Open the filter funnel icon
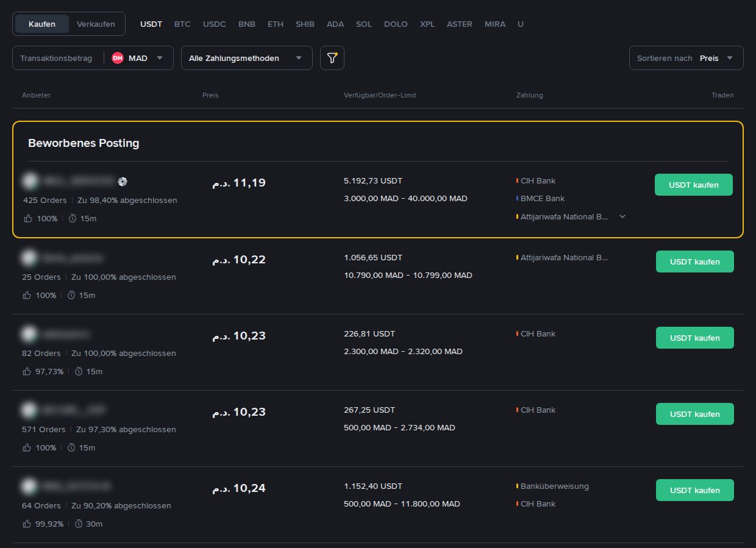The height and width of the screenshot is (548, 756). [332, 58]
